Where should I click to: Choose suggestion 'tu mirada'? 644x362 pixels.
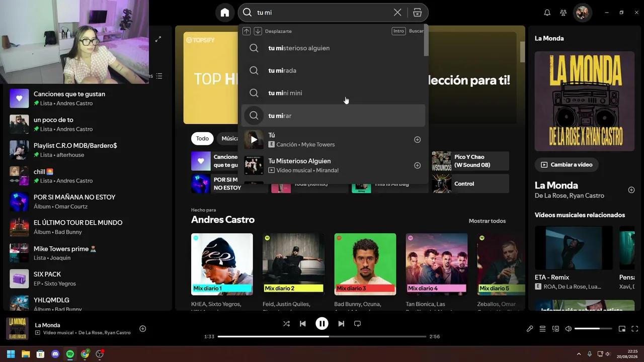pyautogui.click(x=333, y=70)
